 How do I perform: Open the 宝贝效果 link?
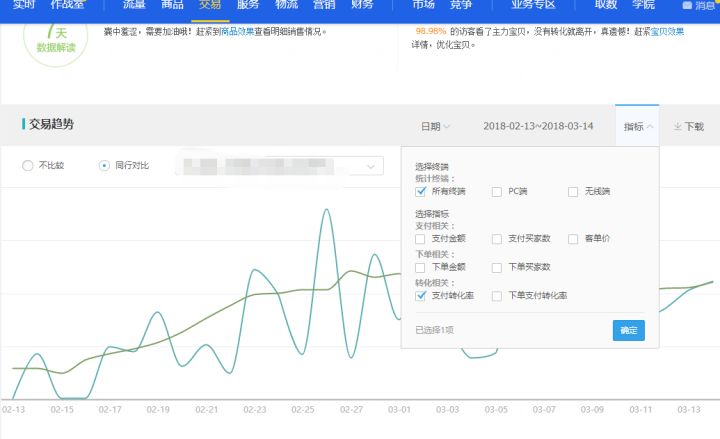(668, 32)
